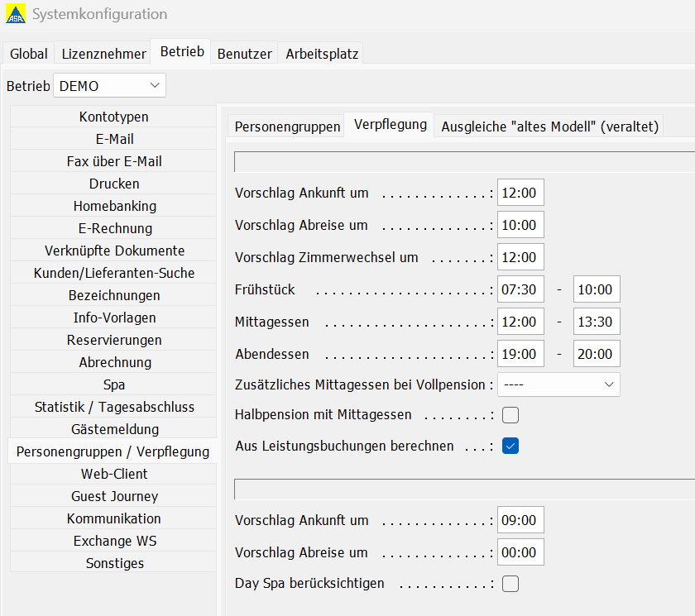Open the Kontotypen settings section
Viewport: 695px width, 616px height.
pos(113,117)
